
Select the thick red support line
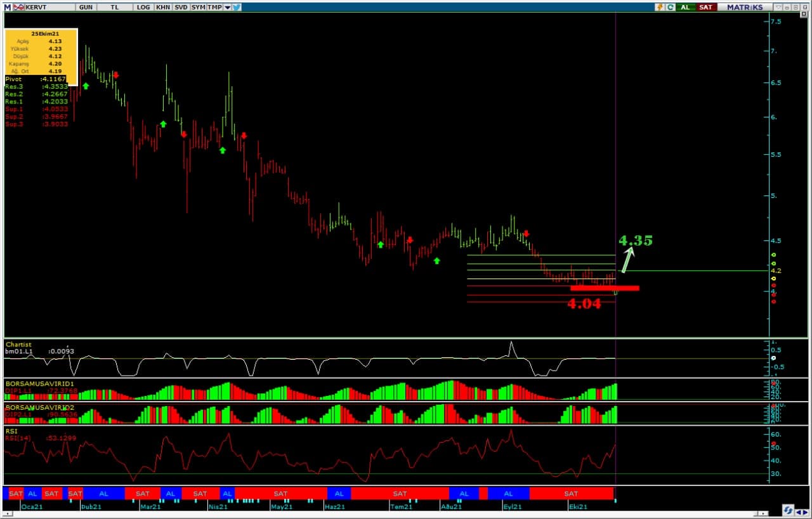pos(605,288)
